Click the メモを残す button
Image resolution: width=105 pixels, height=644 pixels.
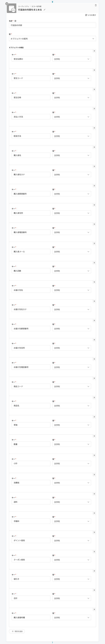click(x=90, y=15)
